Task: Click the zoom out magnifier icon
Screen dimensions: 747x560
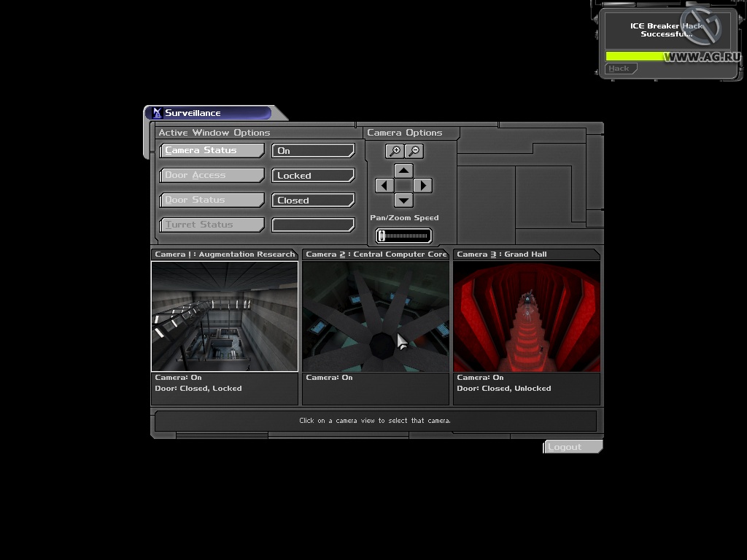Action: coord(414,151)
